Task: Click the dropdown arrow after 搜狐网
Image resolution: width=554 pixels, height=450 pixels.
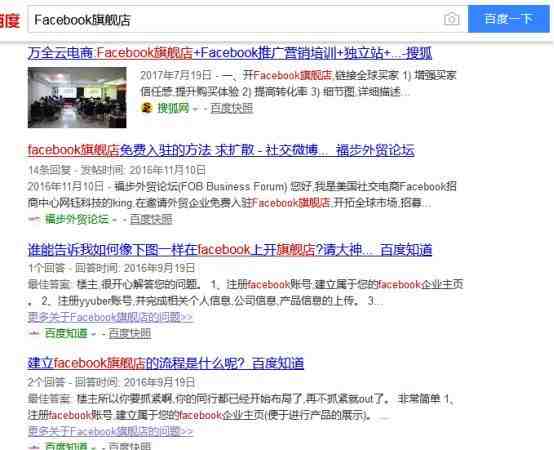Action: click(x=195, y=108)
